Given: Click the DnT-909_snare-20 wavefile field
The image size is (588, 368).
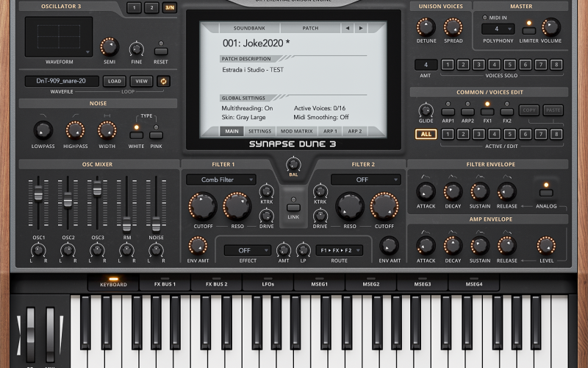Looking at the screenshot, I should click(x=62, y=81).
